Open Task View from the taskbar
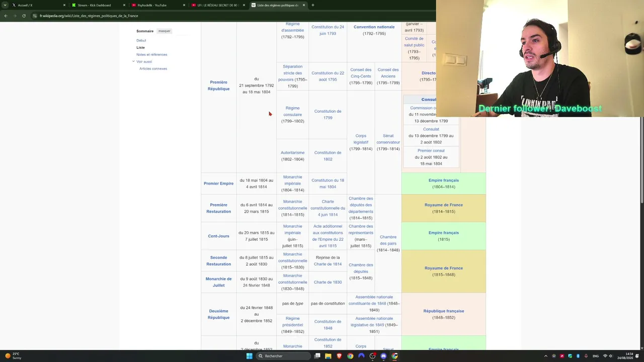The width and height of the screenshot is (644, 362). (317, 356)
